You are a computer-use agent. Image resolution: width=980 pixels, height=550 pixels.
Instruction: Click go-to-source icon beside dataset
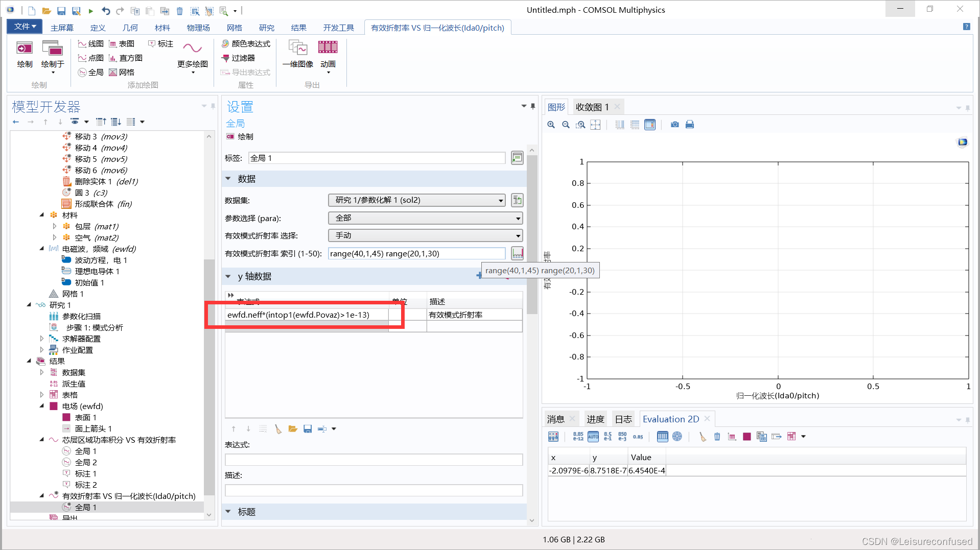click(517, 200)
